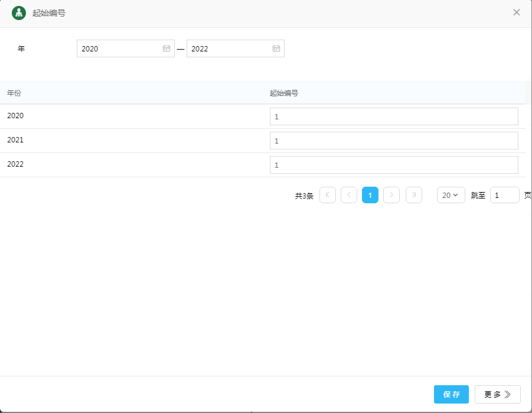Image resolution: width=532 pixels, height=413 pixels.
Task: Go to the first page of results
Action: (x=328, y=195)
